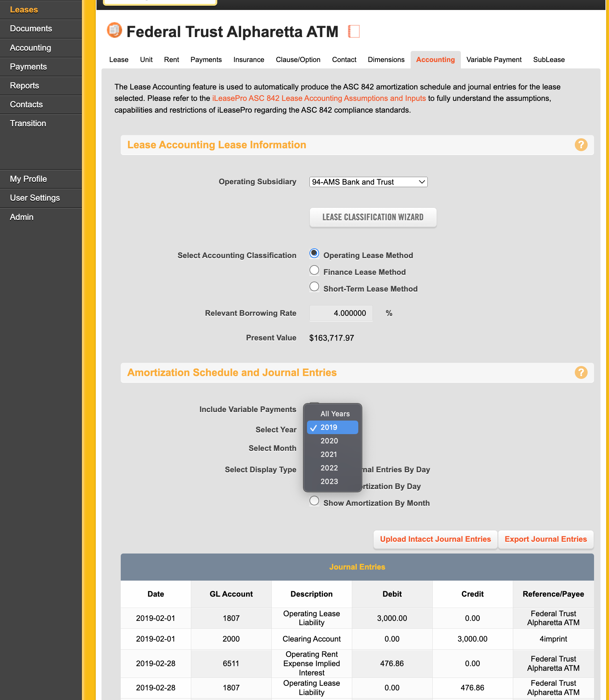Click the Debit column header
The height and width of the screenshot is (700, 609).
[392, 594]
